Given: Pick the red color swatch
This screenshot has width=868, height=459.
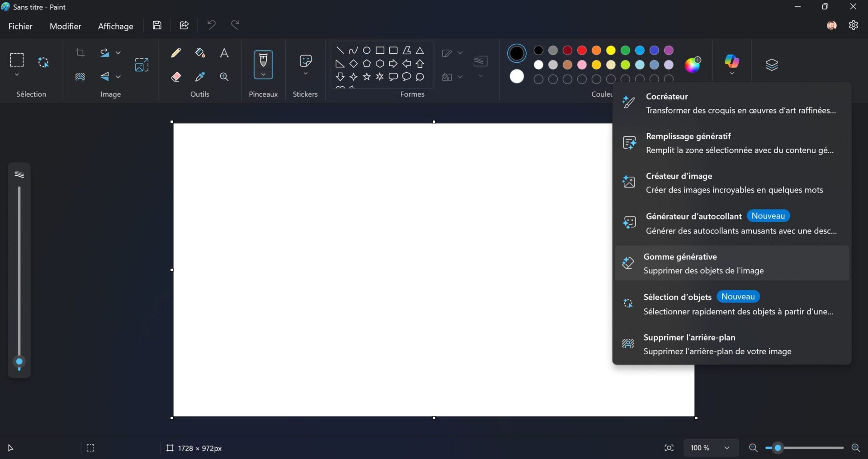Looking at the screenshot, I should point(582,50).
